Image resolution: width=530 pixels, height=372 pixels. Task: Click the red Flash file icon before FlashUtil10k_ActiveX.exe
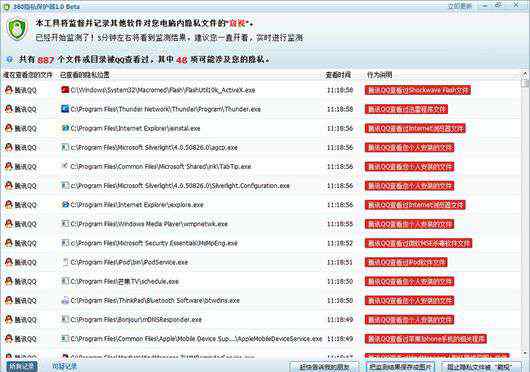pyautogui.click(x=65, y=90)
